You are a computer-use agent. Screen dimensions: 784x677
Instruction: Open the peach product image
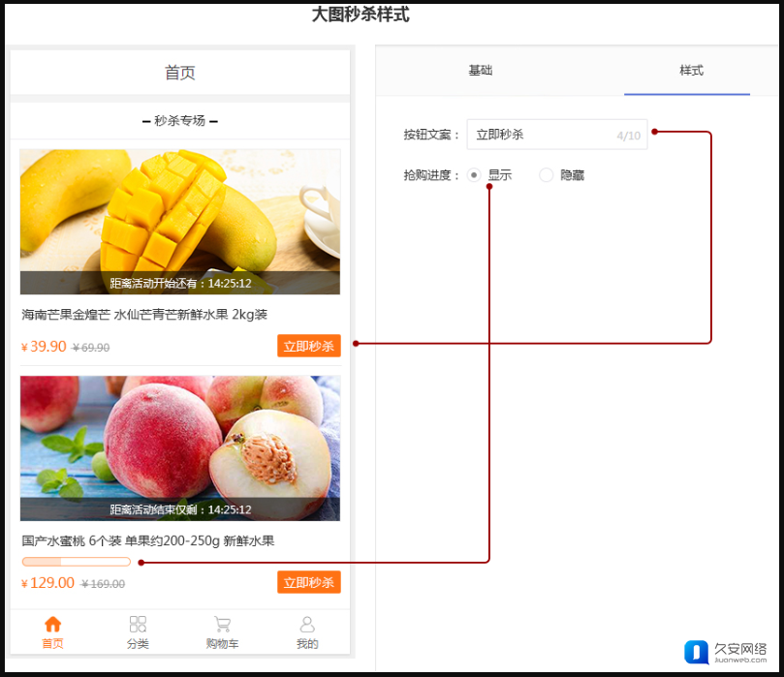coord(180,448)
